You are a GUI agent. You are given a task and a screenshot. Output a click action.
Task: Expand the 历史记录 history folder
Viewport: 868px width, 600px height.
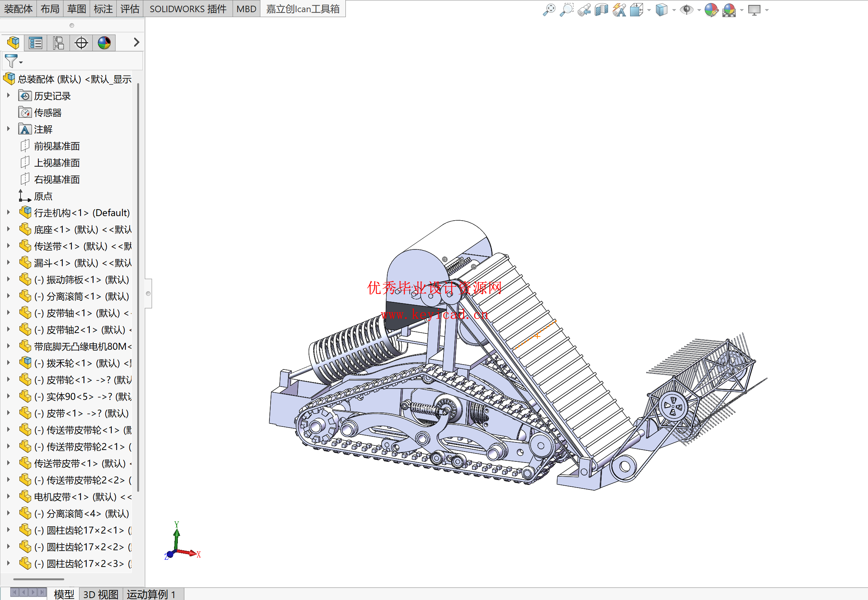[x=8, y=96]
